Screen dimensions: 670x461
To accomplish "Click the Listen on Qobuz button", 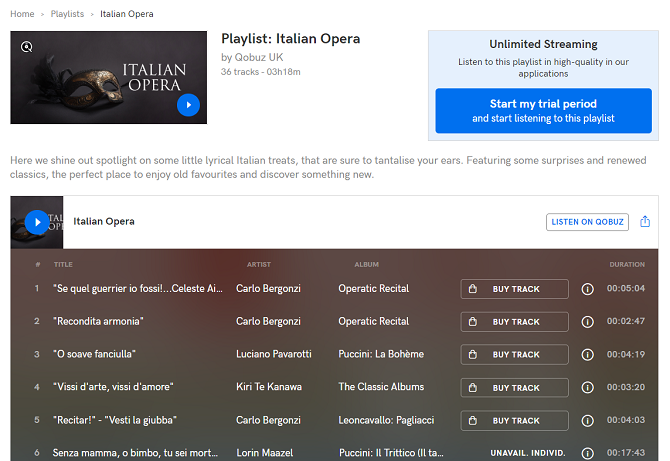I will tap(587, 222).
